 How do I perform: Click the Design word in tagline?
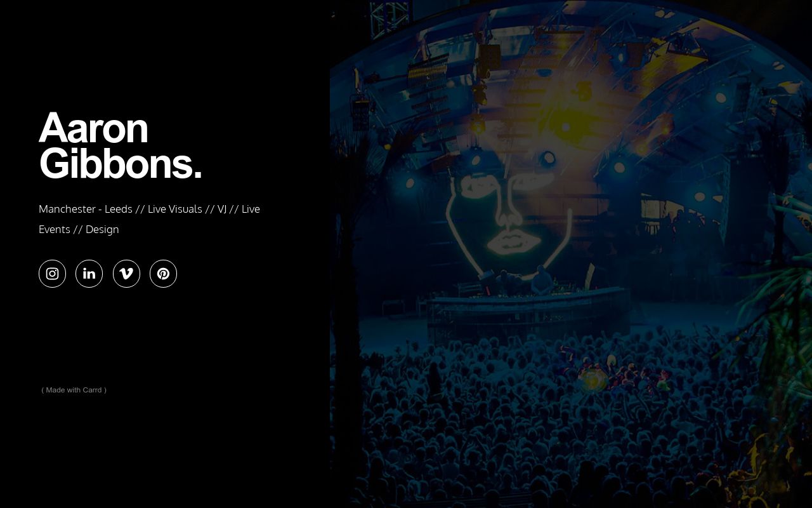pos(102,229)
